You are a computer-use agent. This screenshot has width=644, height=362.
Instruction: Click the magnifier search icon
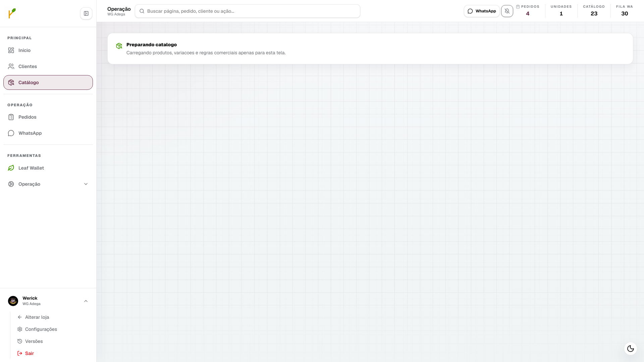coord(142,11)
